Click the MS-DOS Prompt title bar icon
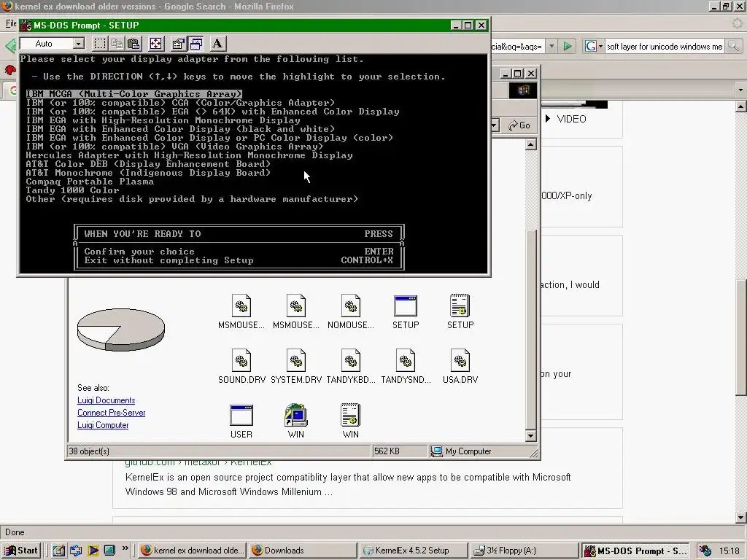 pos(26,26)
